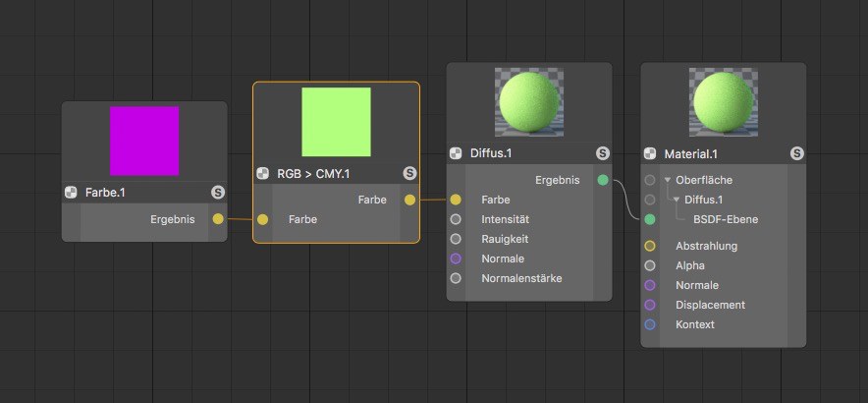Click the Ergebnis label in Farbe.1
The image size is (868, 403).
coord(173,219)
